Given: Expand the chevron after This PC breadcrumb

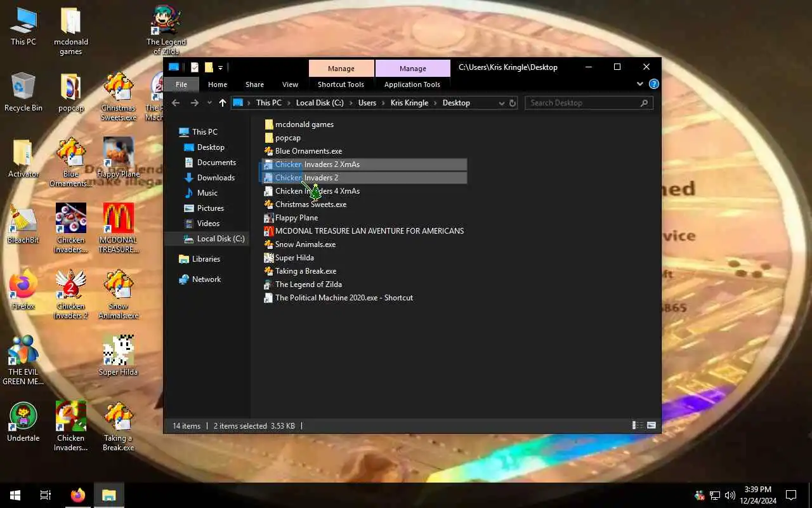Looking at the screenshot, I should 289,103.
